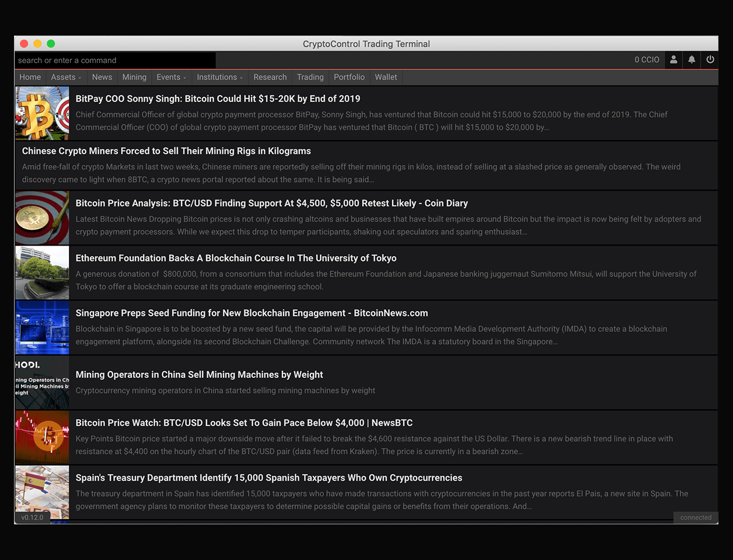This screenshot has height=560, width=733.
Task: Open BitPay COO Sonny Singh article headline
Action: (218, 99)
